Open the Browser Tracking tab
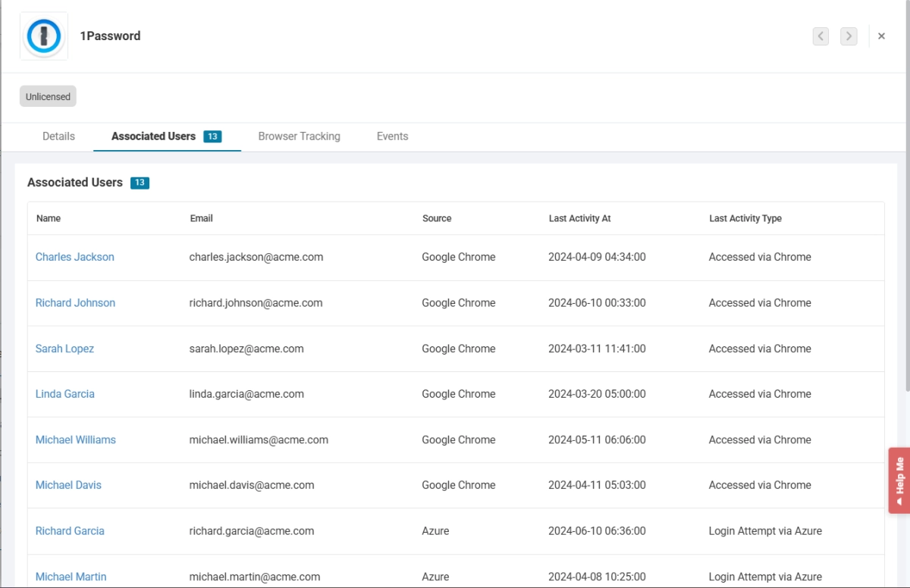910x588 pixels. [x=299, y=136]
